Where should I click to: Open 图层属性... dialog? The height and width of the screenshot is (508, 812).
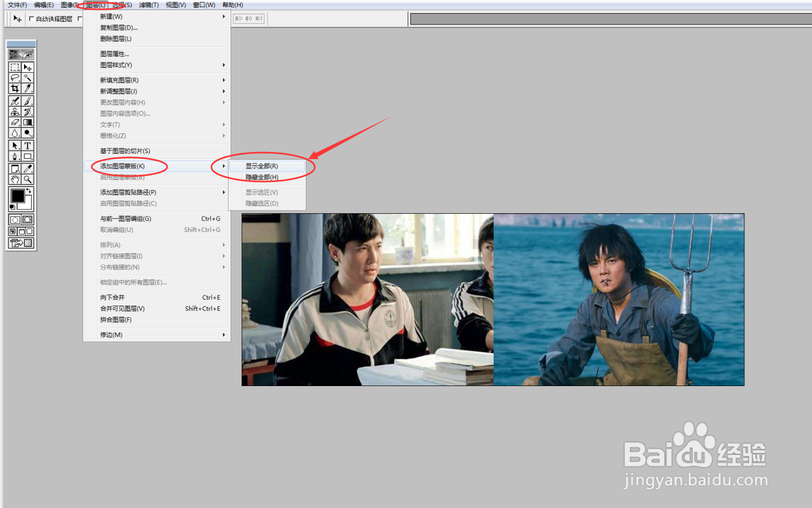click(157, 54)
